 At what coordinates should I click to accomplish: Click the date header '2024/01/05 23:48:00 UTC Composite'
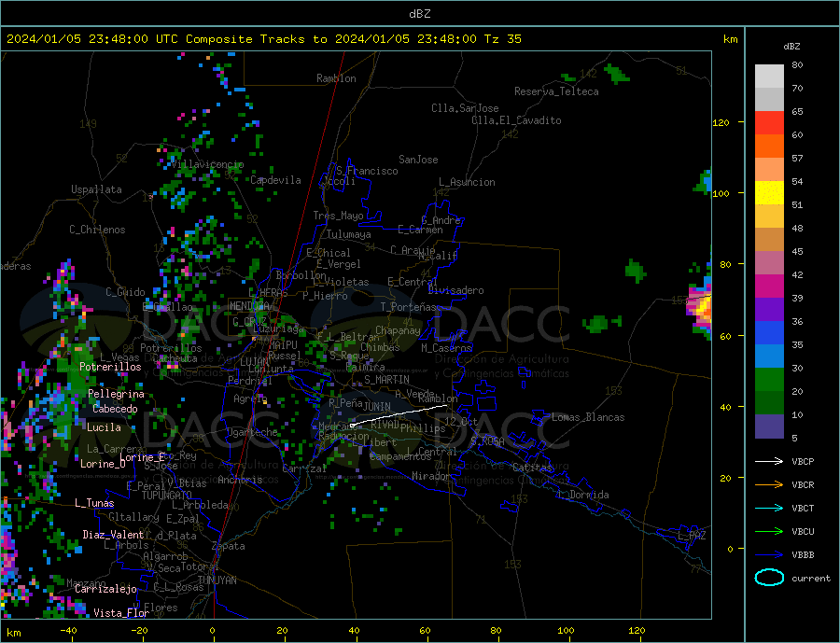129,39
